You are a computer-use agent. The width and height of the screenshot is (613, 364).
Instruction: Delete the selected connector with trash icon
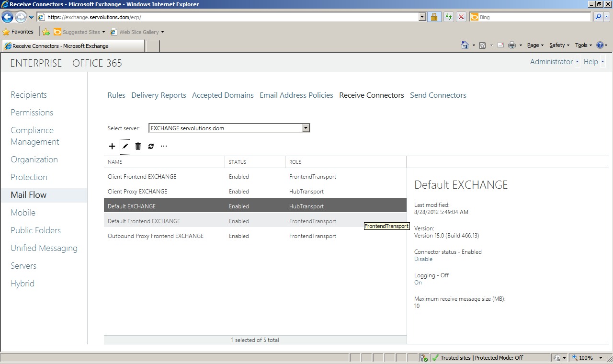[138, 146]
